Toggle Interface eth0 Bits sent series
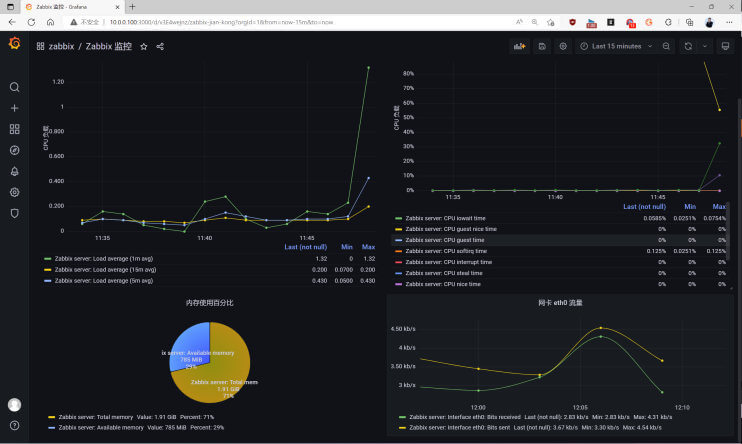The height and width of the screenshot is (444, 742). point(459,427)
